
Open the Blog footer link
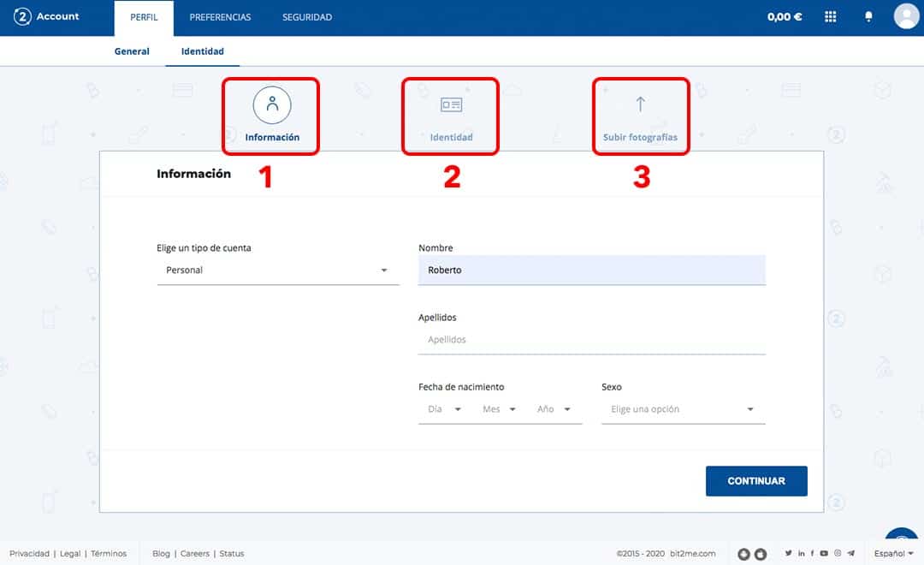[161, 553]
